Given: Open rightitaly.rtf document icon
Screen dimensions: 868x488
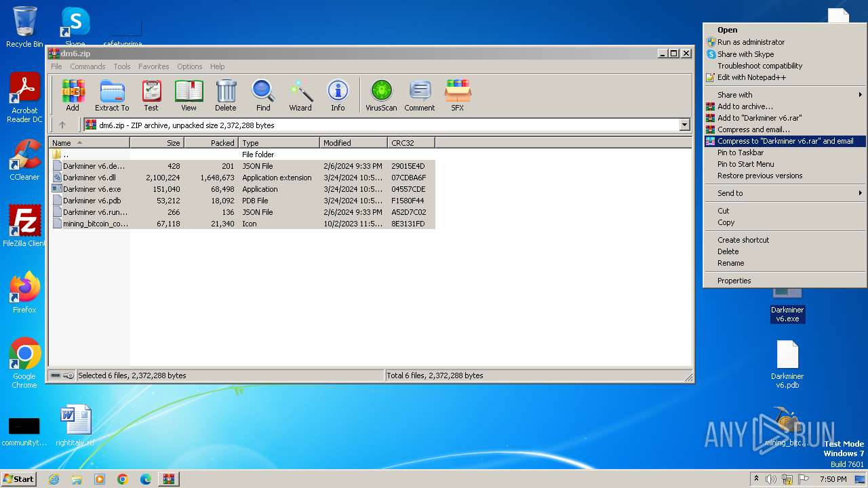Looking at the screenshot, I should coord(75,426).
